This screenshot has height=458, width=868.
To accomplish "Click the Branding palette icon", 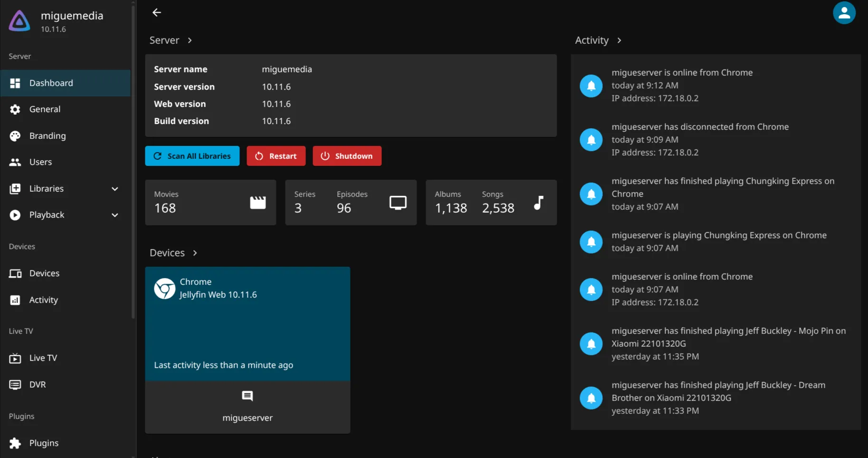I will click(15, 136).
